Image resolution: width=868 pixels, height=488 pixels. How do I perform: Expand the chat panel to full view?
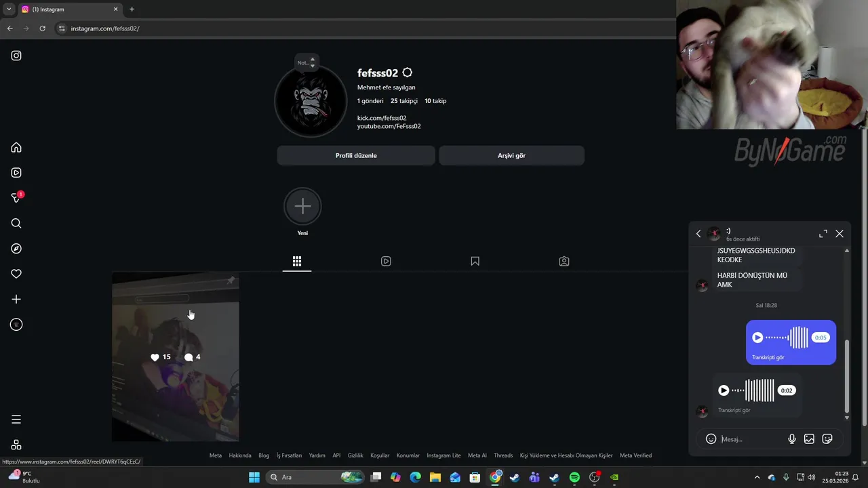(x=823, y=233)
